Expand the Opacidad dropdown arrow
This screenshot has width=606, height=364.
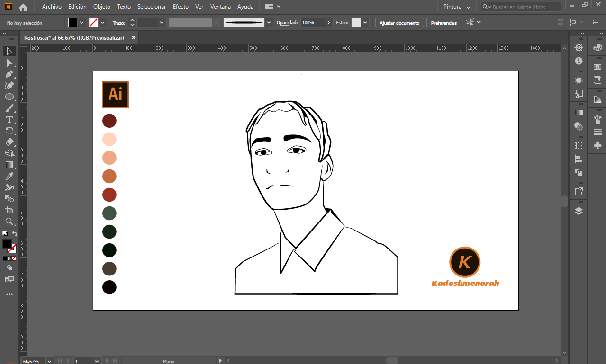coord(328,22)
